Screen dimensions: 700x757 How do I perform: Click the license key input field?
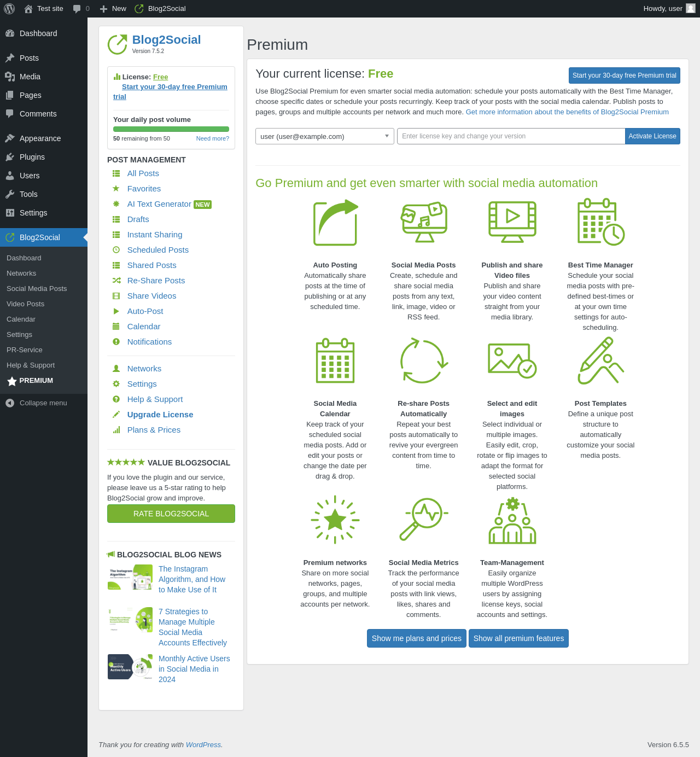point(511,136)
